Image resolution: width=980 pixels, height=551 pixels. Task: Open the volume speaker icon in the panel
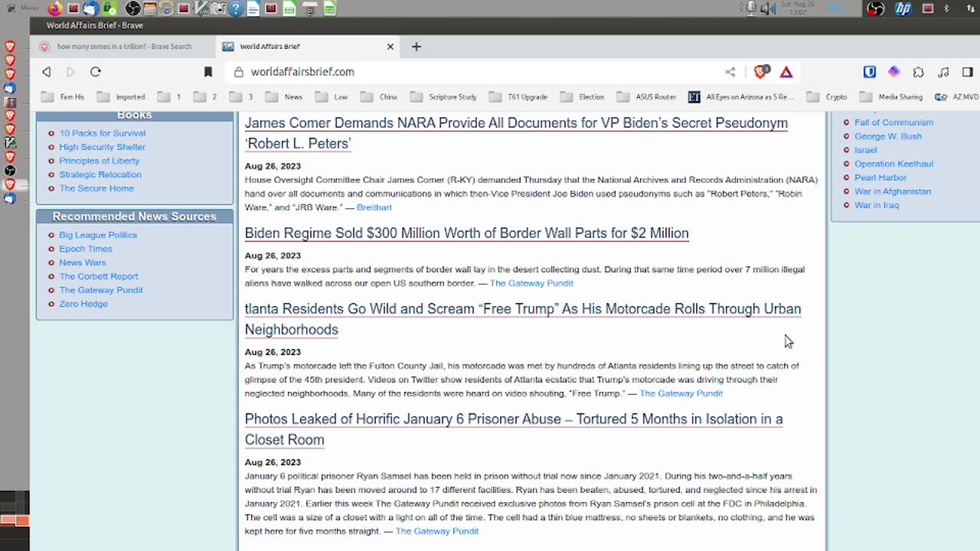(767, 8)
